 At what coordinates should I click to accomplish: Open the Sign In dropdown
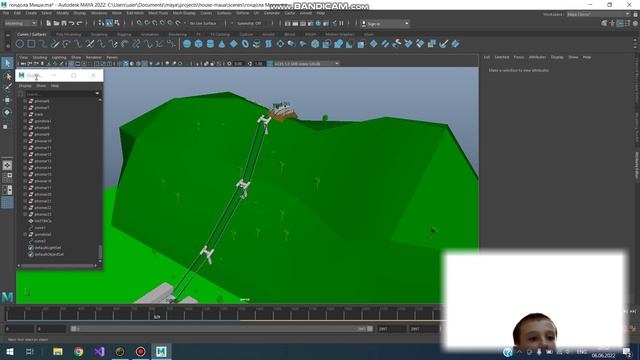(x=385, y=24)
